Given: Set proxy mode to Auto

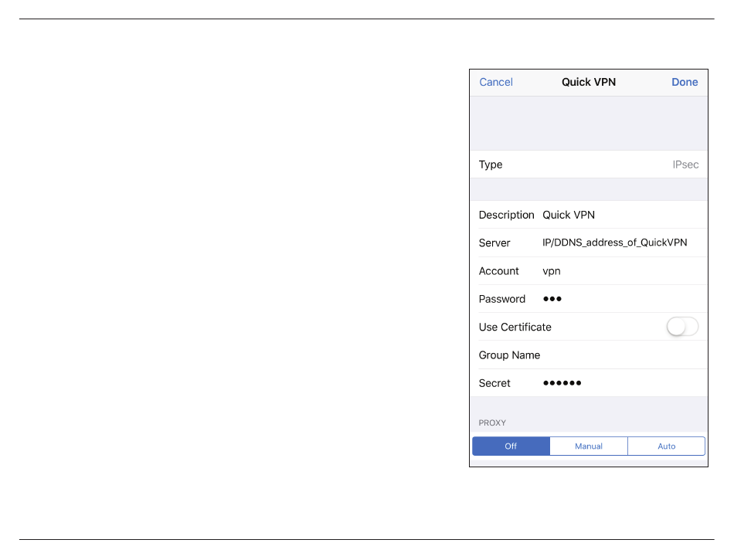Looking at the screenshot, I should click(666, 446).
